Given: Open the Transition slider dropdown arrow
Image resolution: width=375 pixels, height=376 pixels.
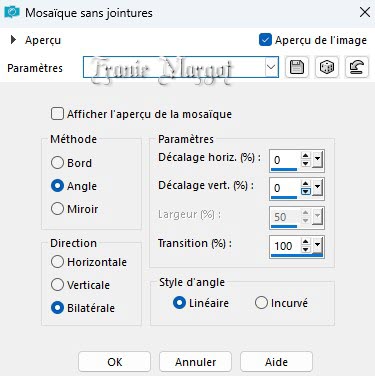Looking at the screenshot, I should 317,245.
